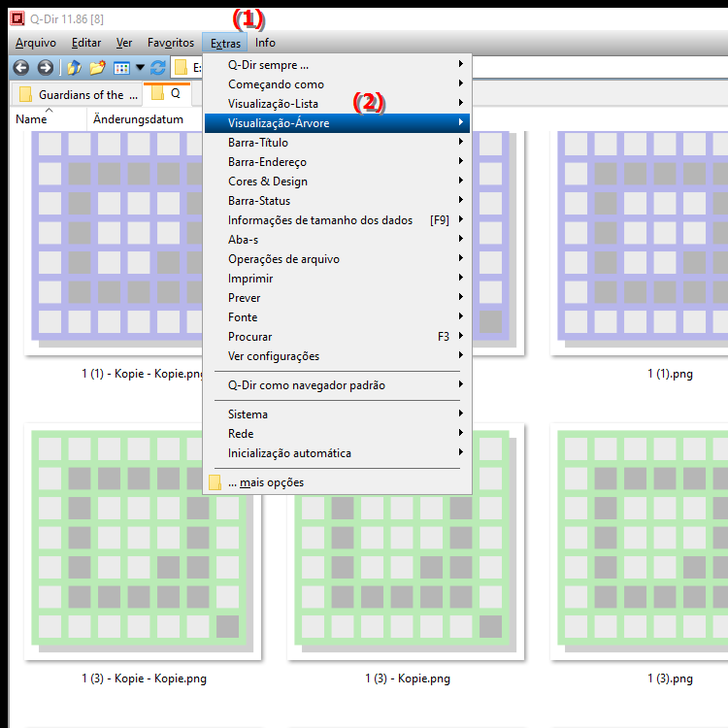Click the Back navigation arrow icon
Screen dimensions: 728x728
pyautogui.click(x=21, y=68)
